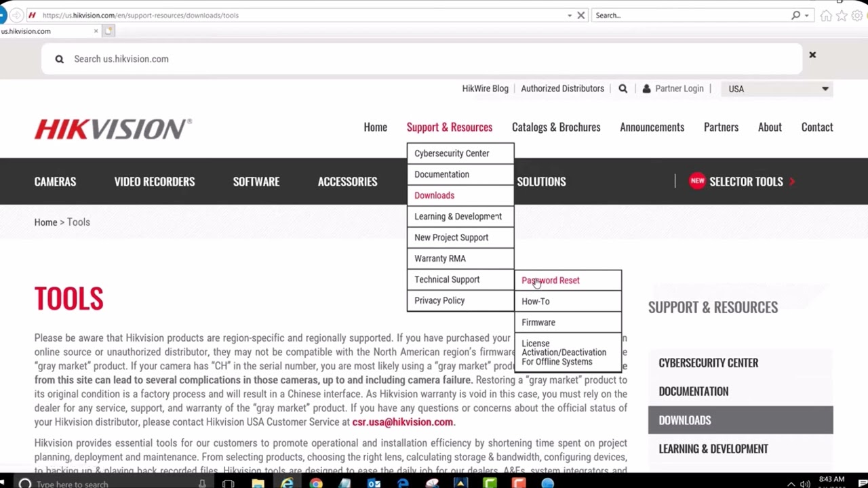Open DOWNLOADS in sidebar
This screenshot has height=488, width=868.
pyautogui.click(x=741, y=420)
